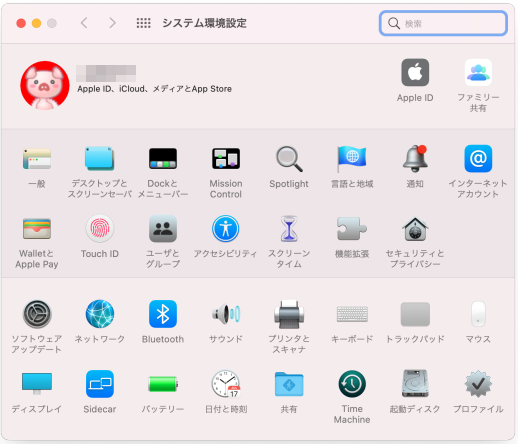Click the 検索 search field
518x444 pixels.
pyautogui.click(x=443, y=23)
